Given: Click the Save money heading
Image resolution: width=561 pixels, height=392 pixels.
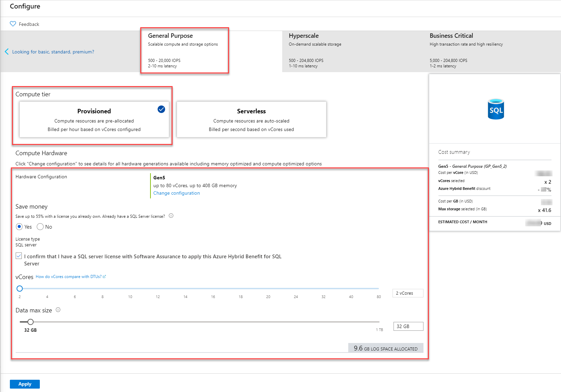Looking at the screenshot, I should (32, 207).
